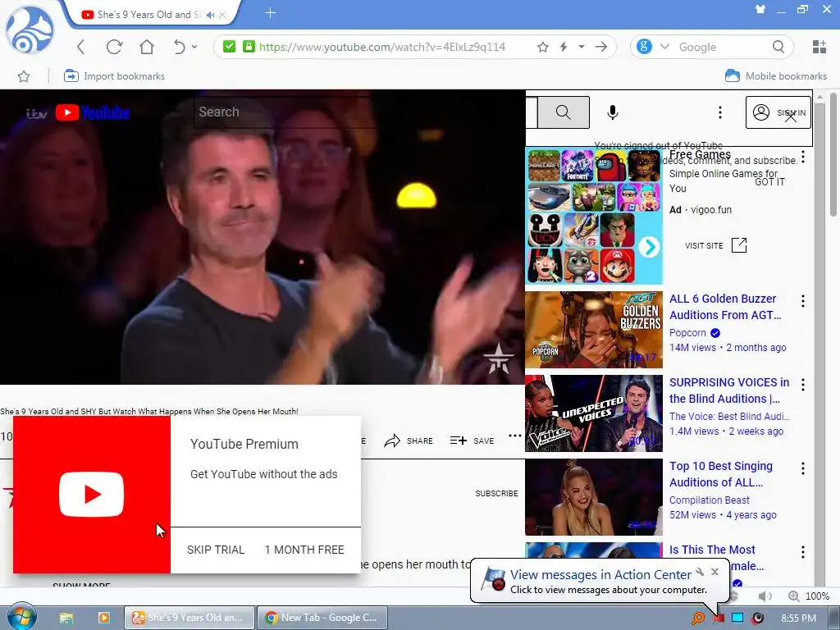Open ALL 6 Golden Buzzer Auditions video
The height and width of the screenshot is (630, 840).
[x=725, y=307]
